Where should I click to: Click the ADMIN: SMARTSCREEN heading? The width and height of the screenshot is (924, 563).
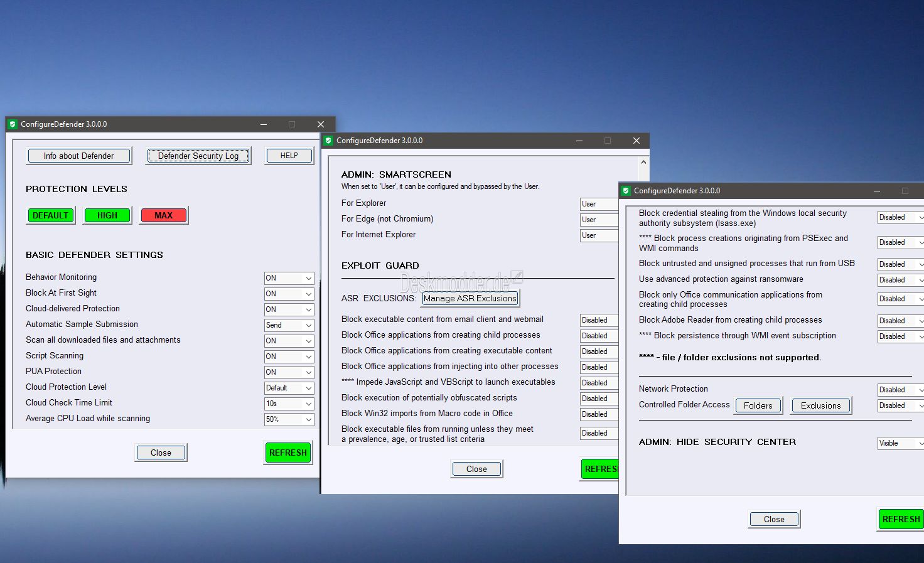coord(396,174)
